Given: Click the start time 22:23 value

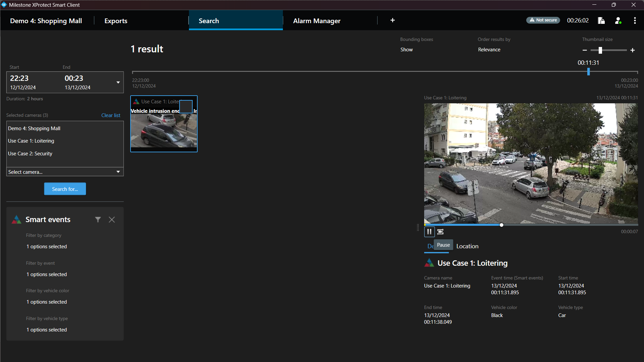Looking at the screenshot, I should pos(19,78).
